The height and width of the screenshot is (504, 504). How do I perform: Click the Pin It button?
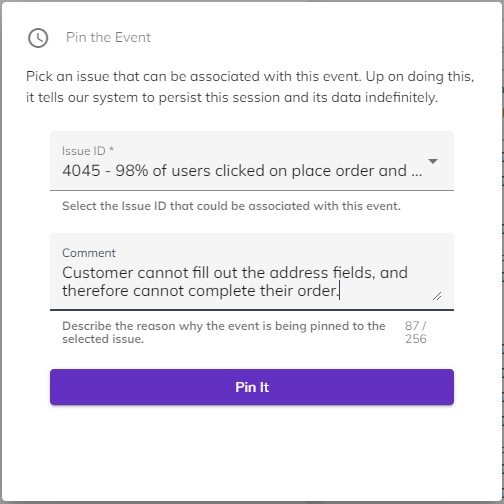pyautogui.click(x=252, y=387)
